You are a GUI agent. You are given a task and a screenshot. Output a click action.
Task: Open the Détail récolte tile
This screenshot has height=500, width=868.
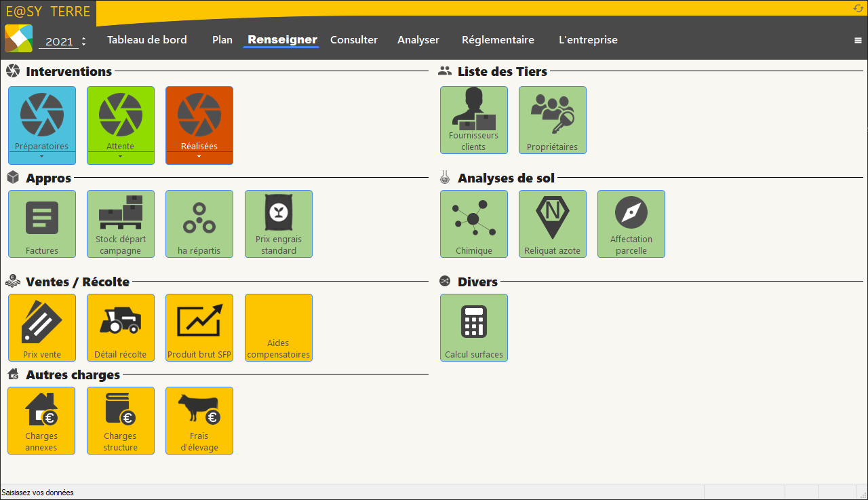click(x=121, y=328)
